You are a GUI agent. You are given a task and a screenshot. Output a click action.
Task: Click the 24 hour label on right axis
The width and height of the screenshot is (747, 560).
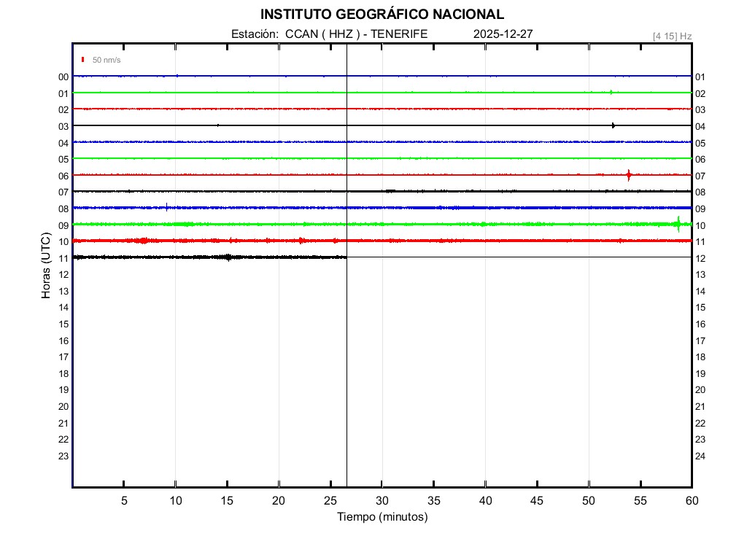700,456
